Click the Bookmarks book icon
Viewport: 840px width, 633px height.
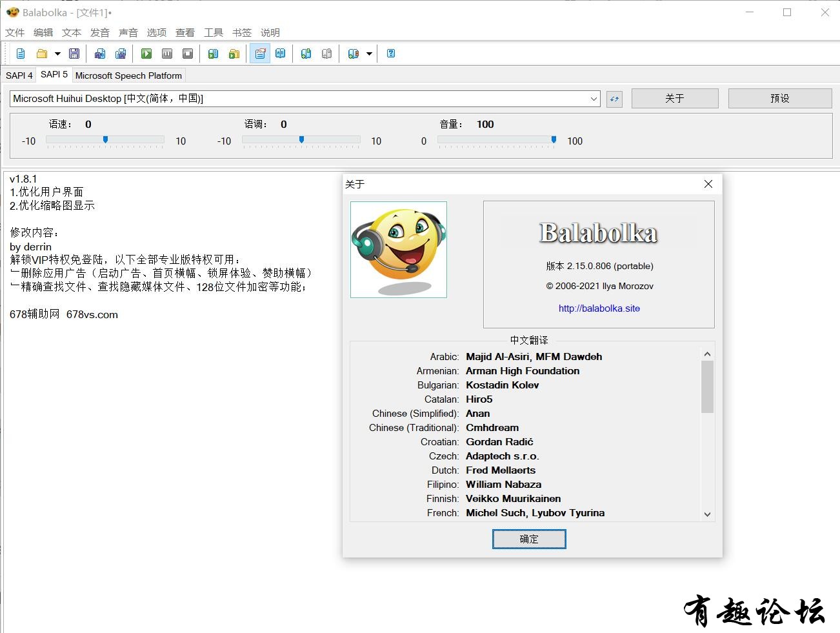click(x=354, y=54)
